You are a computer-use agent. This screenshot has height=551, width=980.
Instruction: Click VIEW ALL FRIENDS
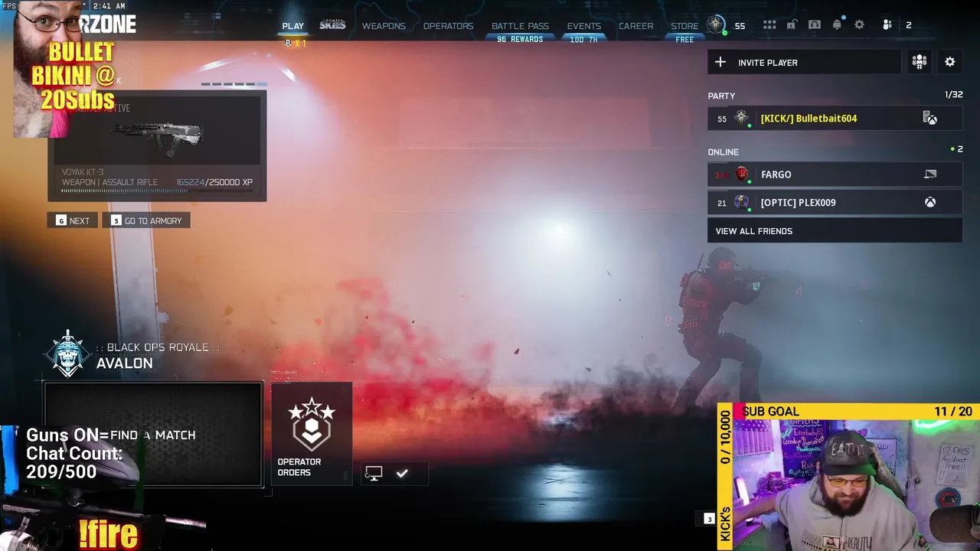[x=835, y=231]
